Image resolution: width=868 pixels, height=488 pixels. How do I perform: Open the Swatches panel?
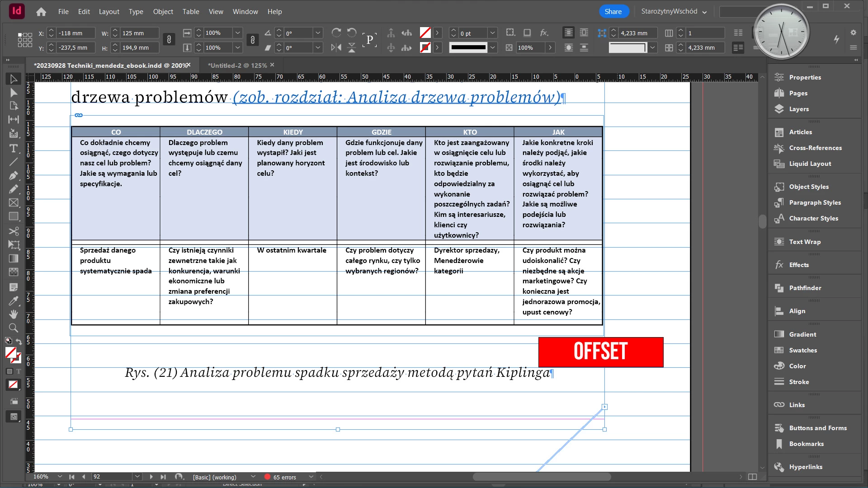(x=803, y=350)
